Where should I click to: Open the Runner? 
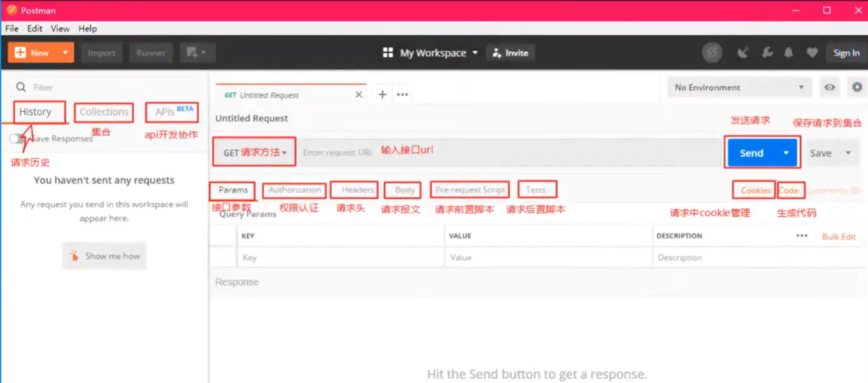(150, 53)
